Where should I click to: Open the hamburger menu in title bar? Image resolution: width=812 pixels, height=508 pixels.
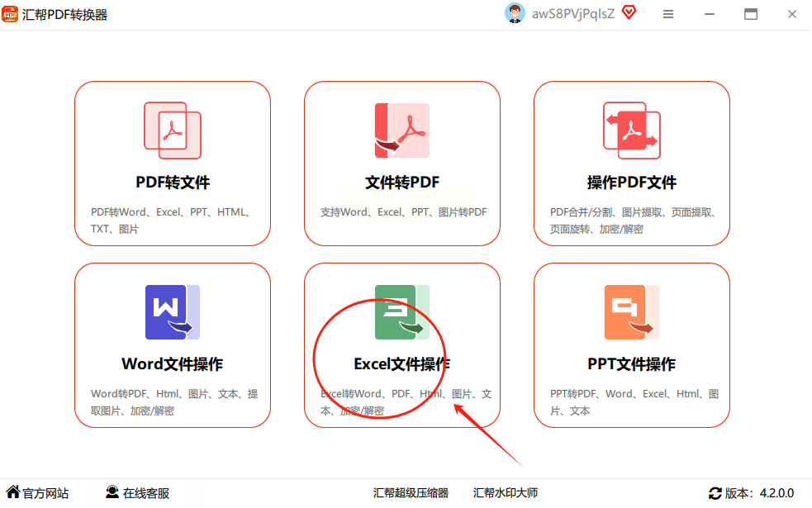tap(668, 14)
